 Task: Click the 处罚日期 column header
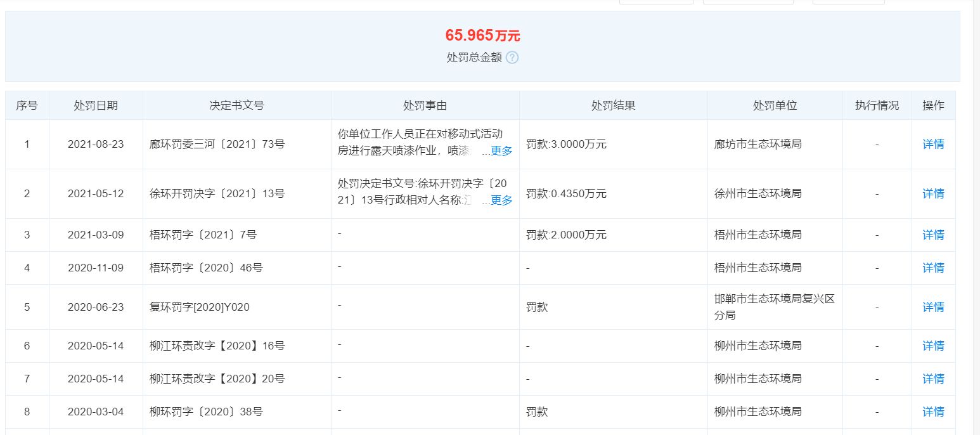(96, 105)
